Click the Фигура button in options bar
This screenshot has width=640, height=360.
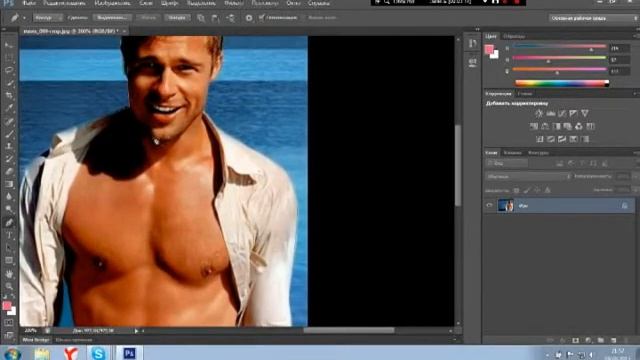176,18
